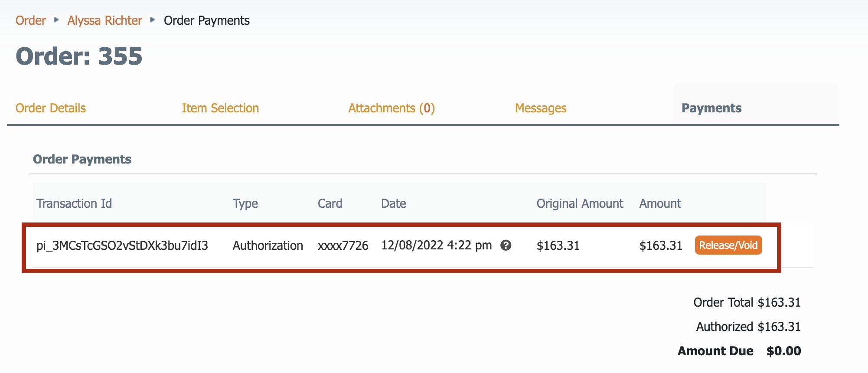Select the Payments tab
The image size is (868, 373).
click(711, 108)
